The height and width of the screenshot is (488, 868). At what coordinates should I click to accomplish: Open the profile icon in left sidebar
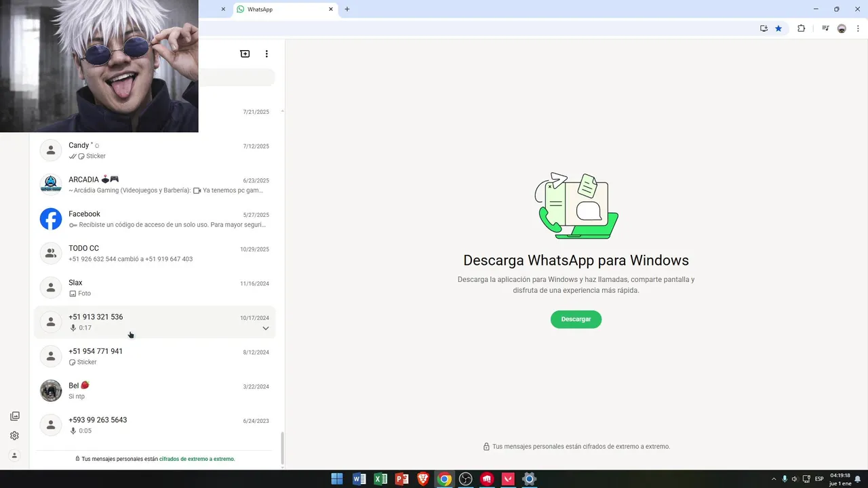click(15, 455)
